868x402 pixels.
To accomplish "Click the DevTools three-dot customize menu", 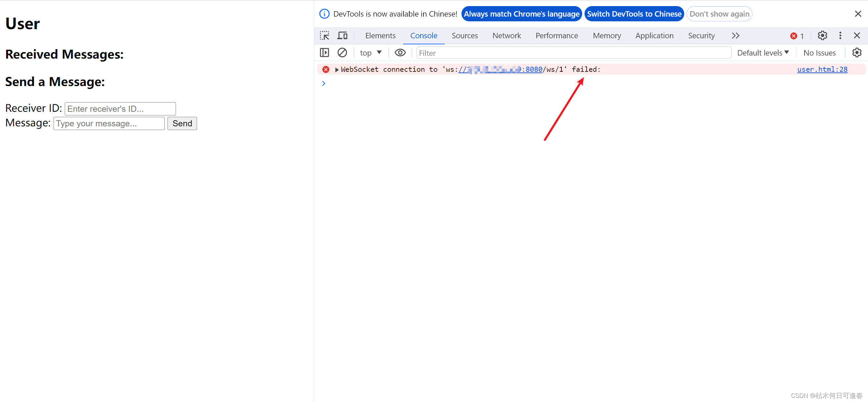I will tap(840, 36).
